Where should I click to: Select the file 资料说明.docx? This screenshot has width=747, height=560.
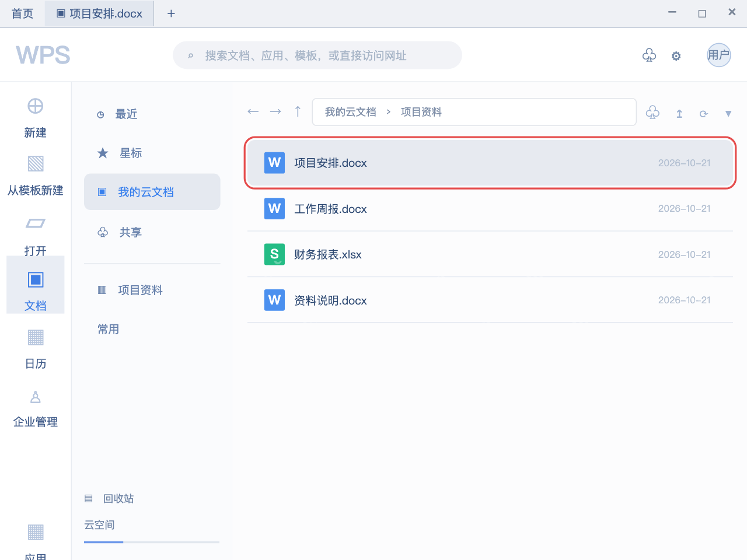pos(490,300)
